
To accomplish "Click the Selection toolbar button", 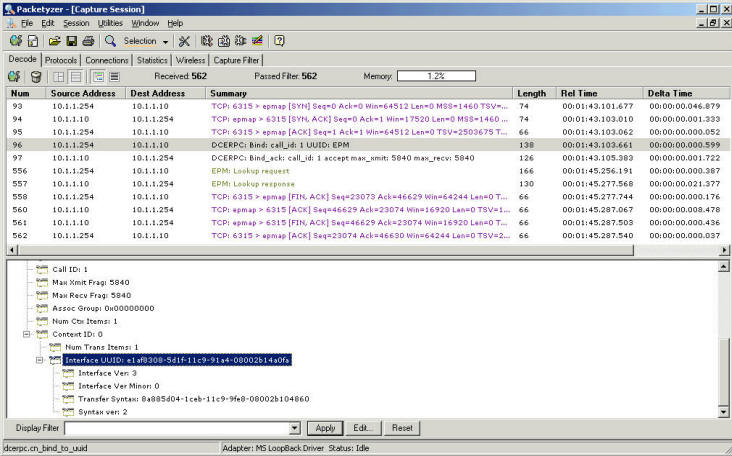I will [x=140, y=41].
